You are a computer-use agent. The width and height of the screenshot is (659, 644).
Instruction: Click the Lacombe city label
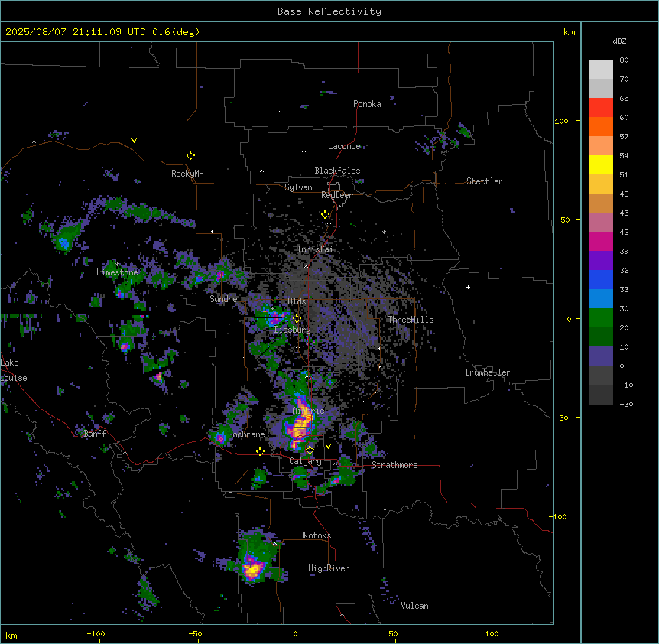click(344, 146)
